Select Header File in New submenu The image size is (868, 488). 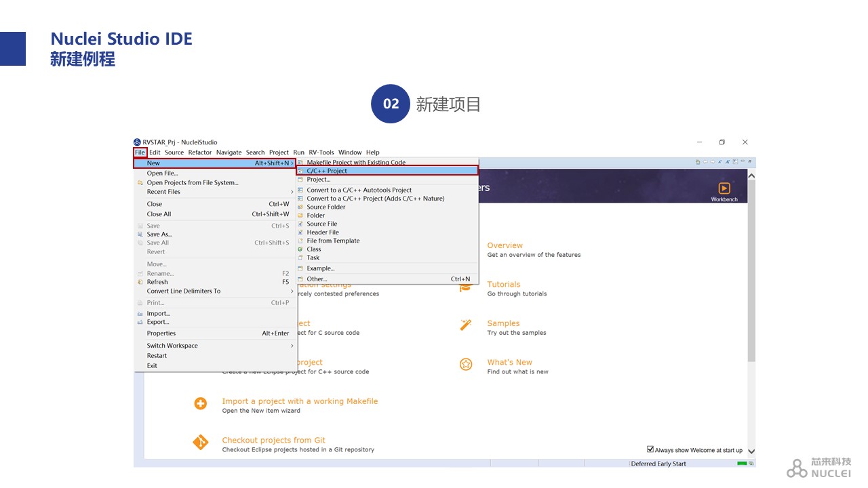[x=387, y=232]
